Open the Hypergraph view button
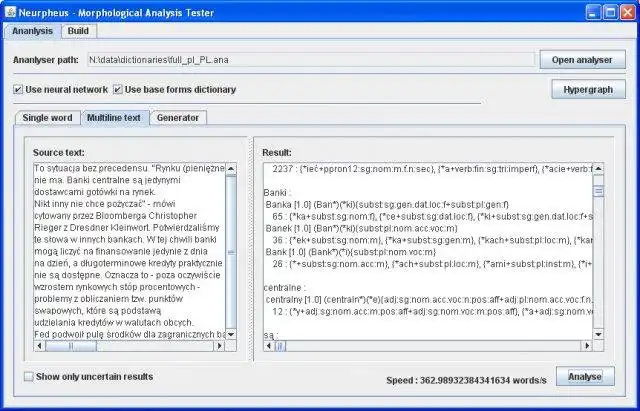The image size is (640, 411). click(x=588, y=89)
